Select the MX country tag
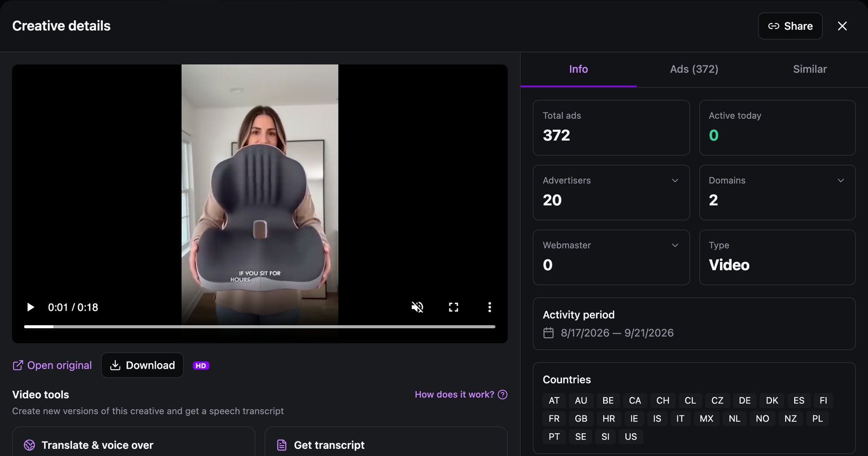Image resolution: width=868 pixels, height=456 pixels. coord(706,418)
